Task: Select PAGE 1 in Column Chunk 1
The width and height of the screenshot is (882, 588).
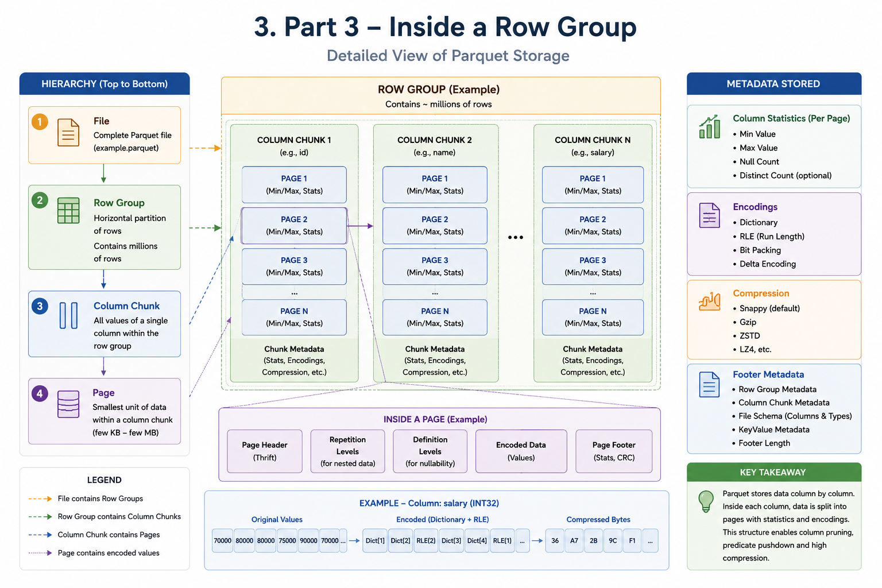Action: tap(294, 185)
